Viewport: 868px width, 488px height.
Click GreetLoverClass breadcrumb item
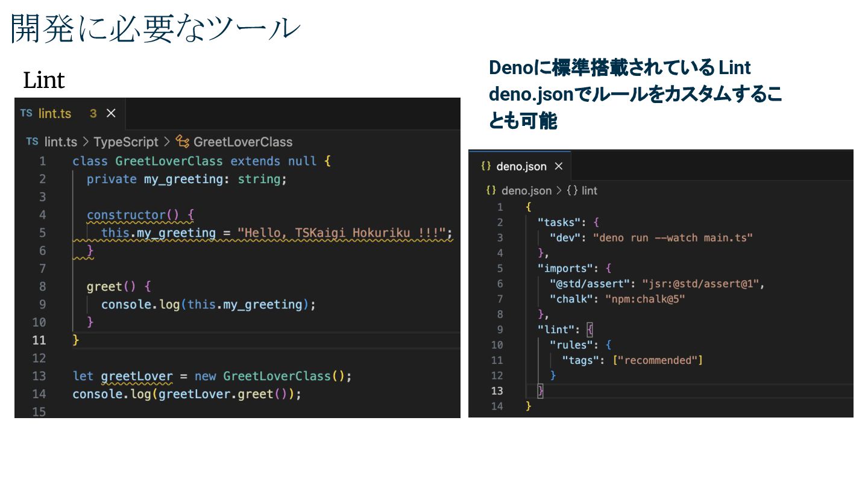[243, 142]
